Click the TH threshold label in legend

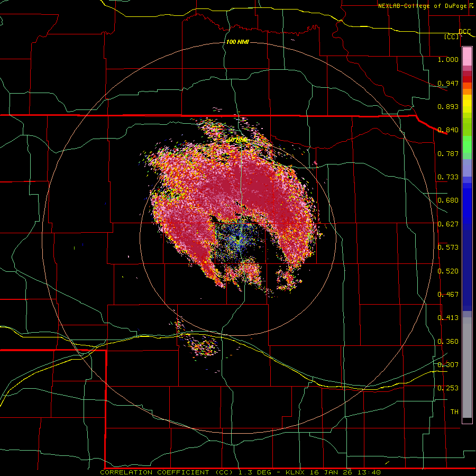tap(454, 412)
